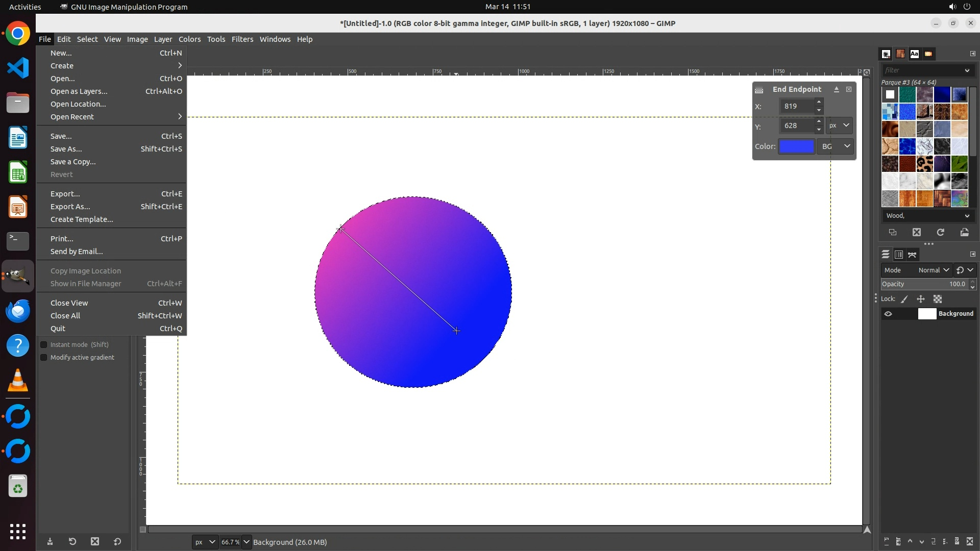Switch to the Channels tab icon
The width and height of the screenshot is (980, 551).
click(x=899, y=255)
